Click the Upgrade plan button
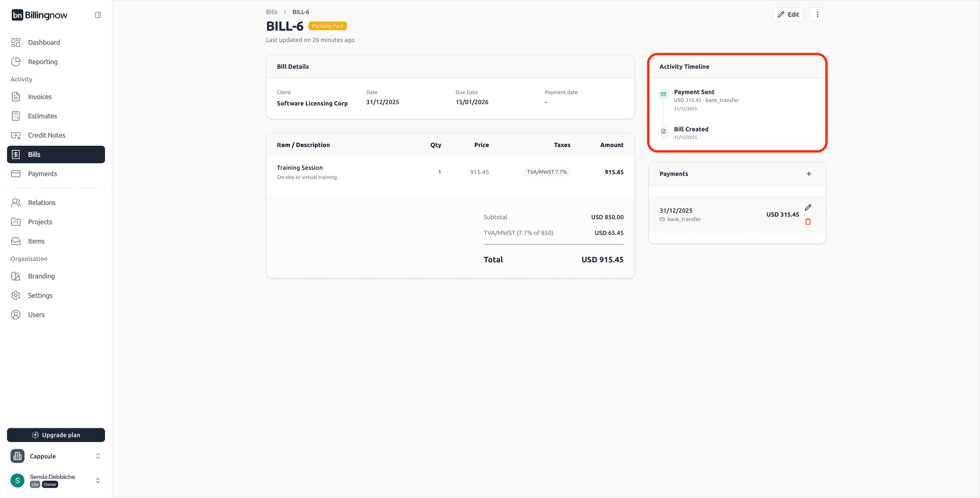The width and height of the screenshot is (980, 498). 56,435
